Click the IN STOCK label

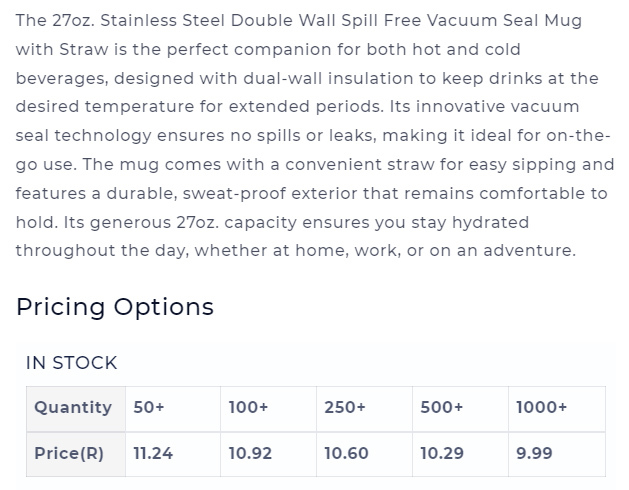71,363
